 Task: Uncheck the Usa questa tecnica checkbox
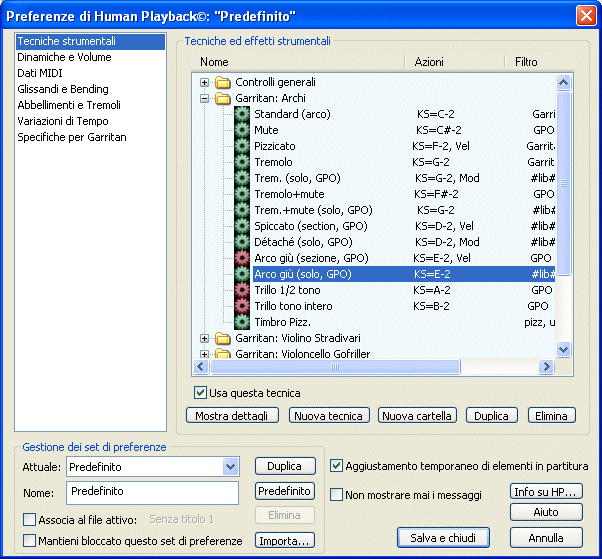(201, 393)
